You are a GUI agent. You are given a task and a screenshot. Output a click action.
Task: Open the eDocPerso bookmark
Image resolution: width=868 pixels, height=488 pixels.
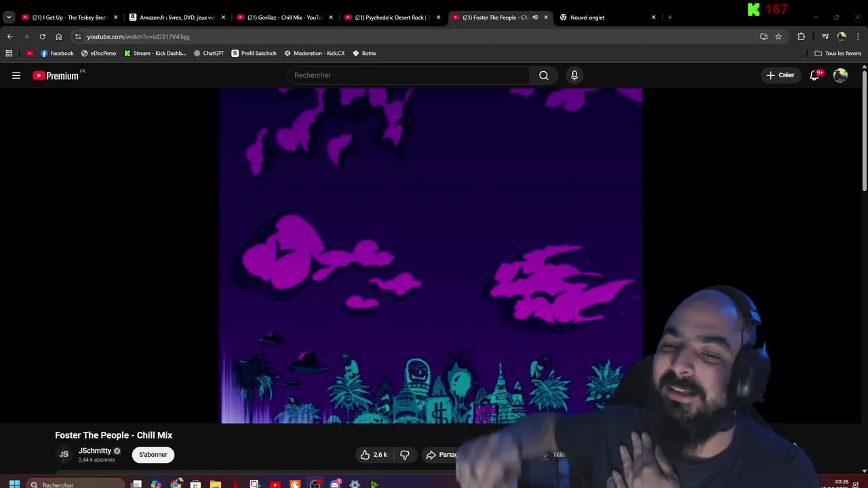98,53
